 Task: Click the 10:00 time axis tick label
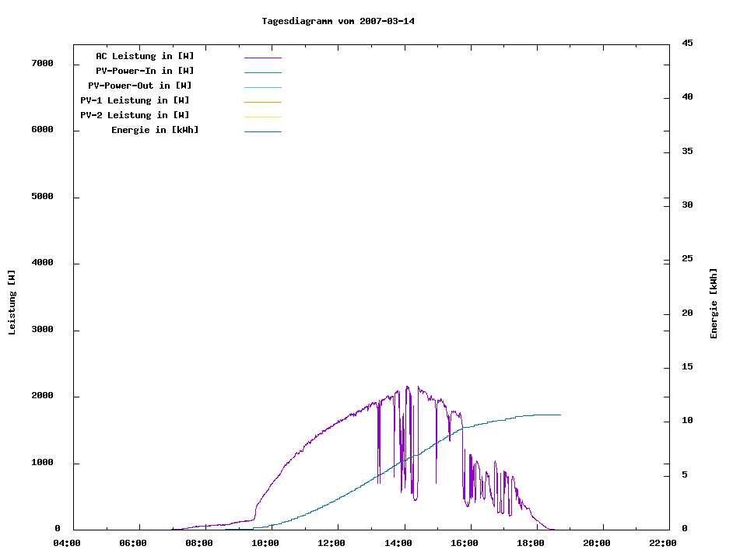click(265, 543)
